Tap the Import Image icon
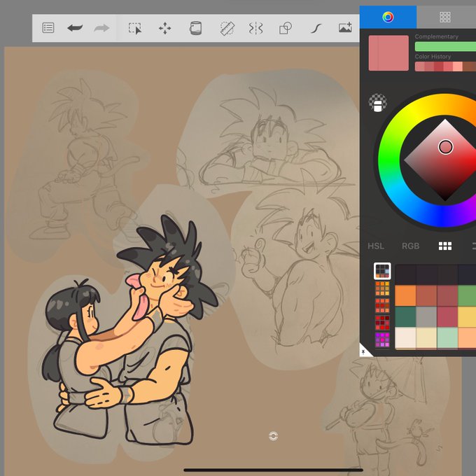 345,27
